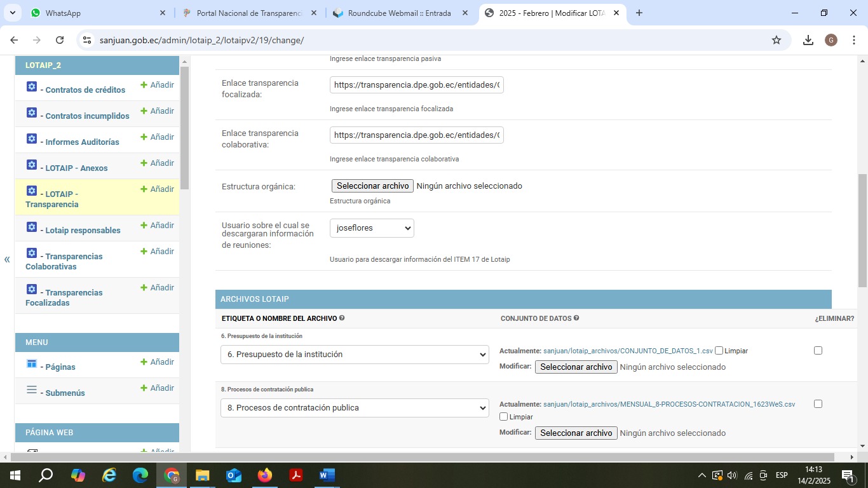868x488 pixels.
Task: Expand the '8. Procesos de contratación publica' dropdown
Action: [355, 408]
